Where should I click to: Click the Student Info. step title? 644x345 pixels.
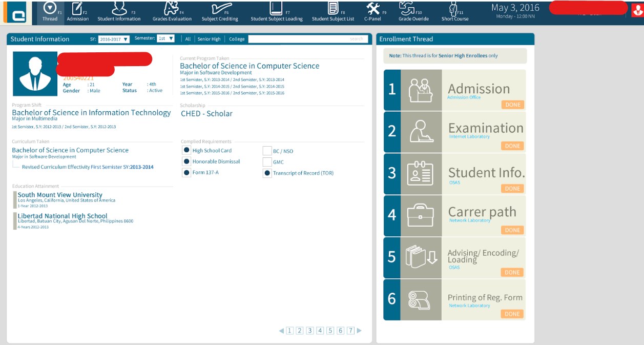point(486,173)
